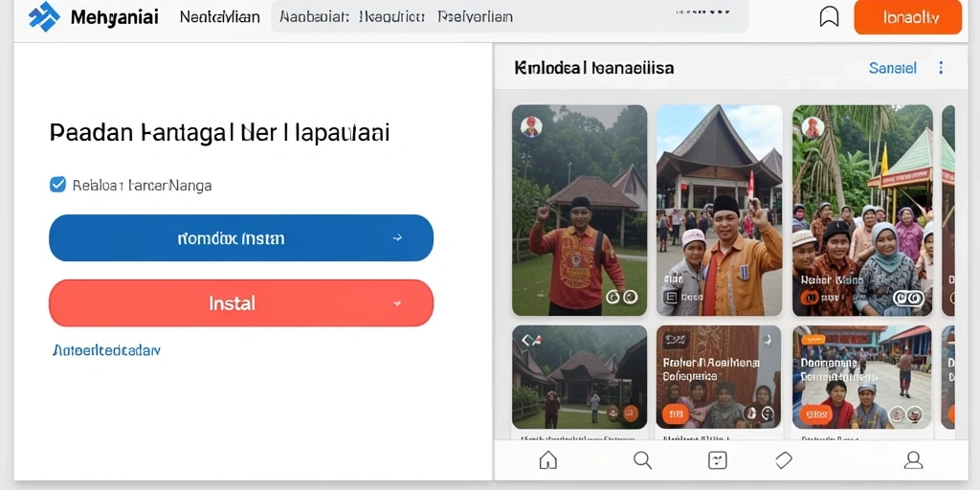Select the Pselyarliam tab
Screen dimensions: 980x490
[475, 17]
